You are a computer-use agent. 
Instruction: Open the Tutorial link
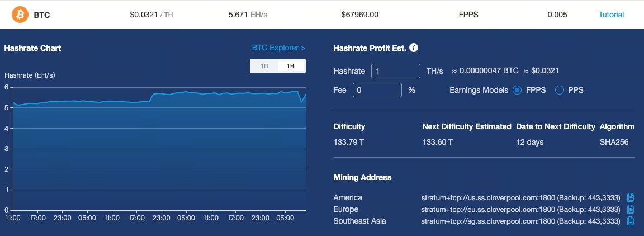pos(611,15)
